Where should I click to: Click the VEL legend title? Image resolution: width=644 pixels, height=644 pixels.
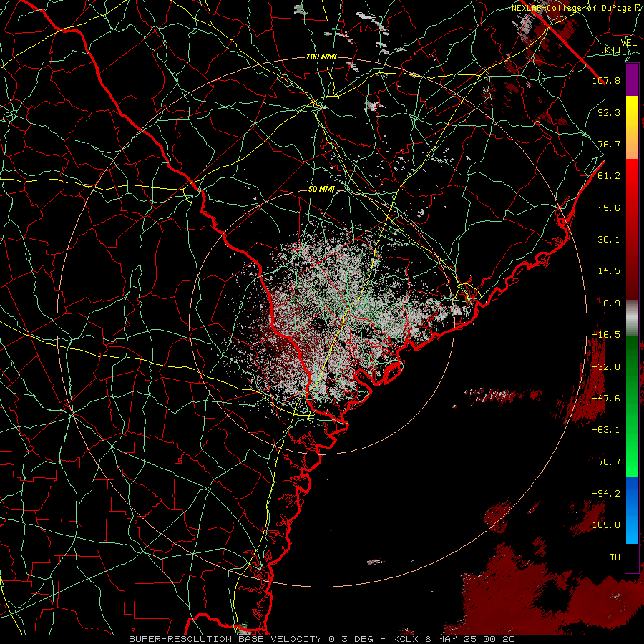click(628, 43)
